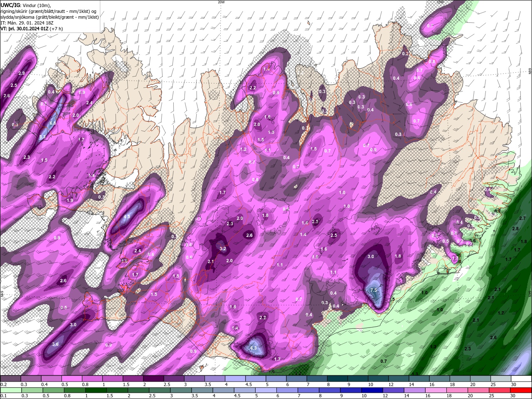
Task: Click the 0.1 label in lower legend row
Action: 3,396
